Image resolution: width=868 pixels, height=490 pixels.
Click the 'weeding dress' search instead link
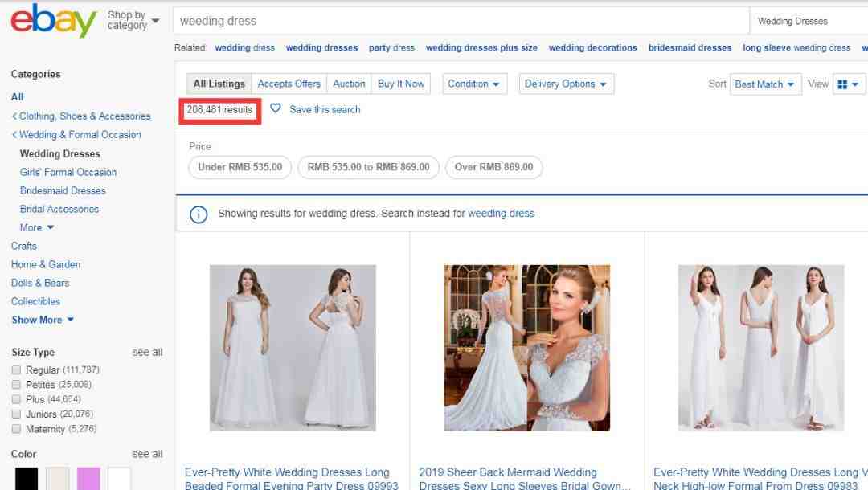[501, 214]
